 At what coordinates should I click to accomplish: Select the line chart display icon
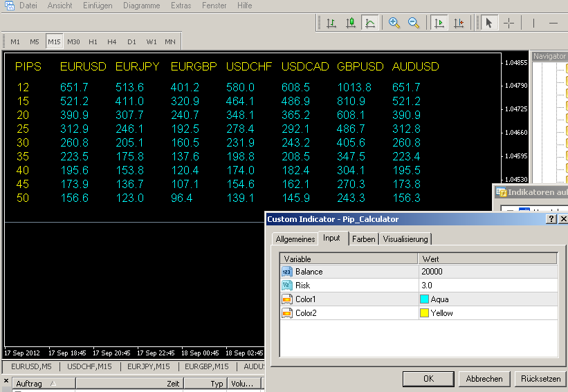tap(370, 23)
